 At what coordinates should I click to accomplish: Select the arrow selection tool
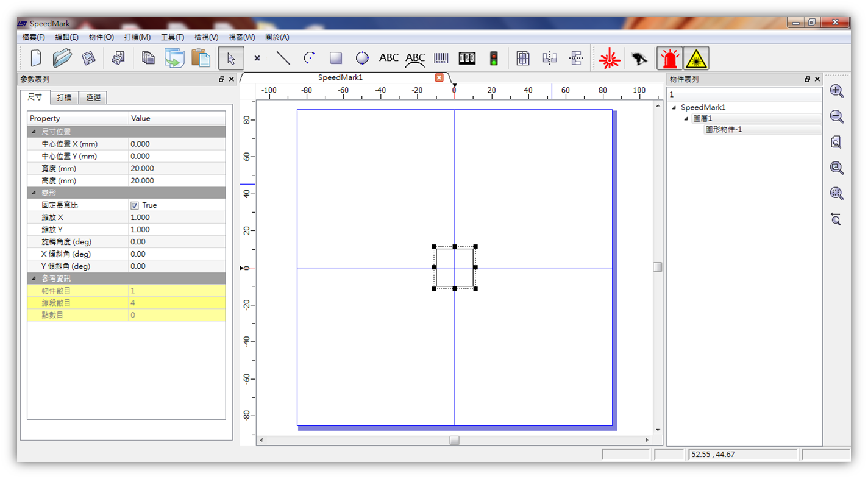click(230, 58)
